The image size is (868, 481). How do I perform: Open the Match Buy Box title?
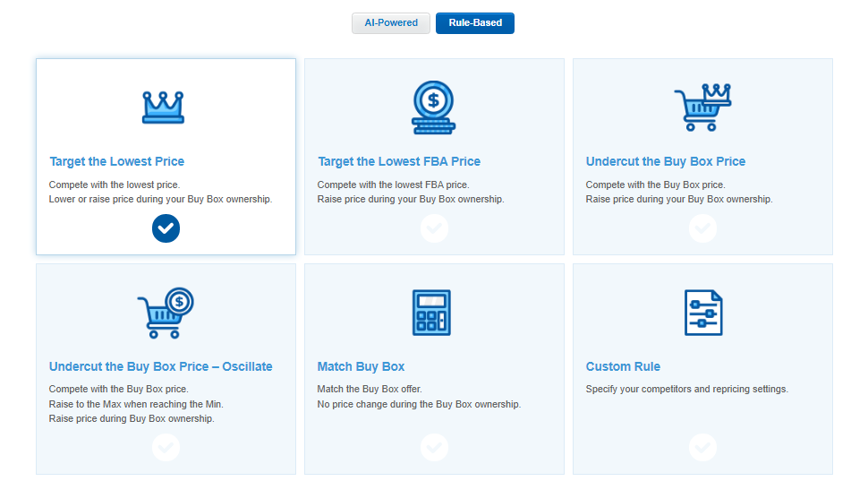[361, 366]
